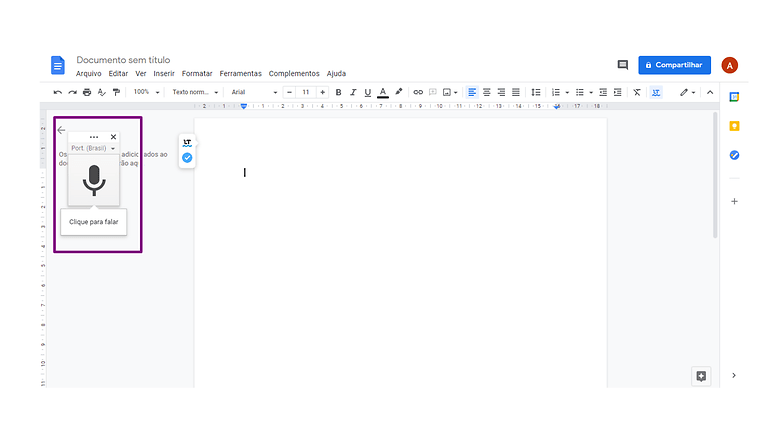Open line spacing options
Image resolution: width=782 pixels, height=440 pixels.
[x=536, y=92]
